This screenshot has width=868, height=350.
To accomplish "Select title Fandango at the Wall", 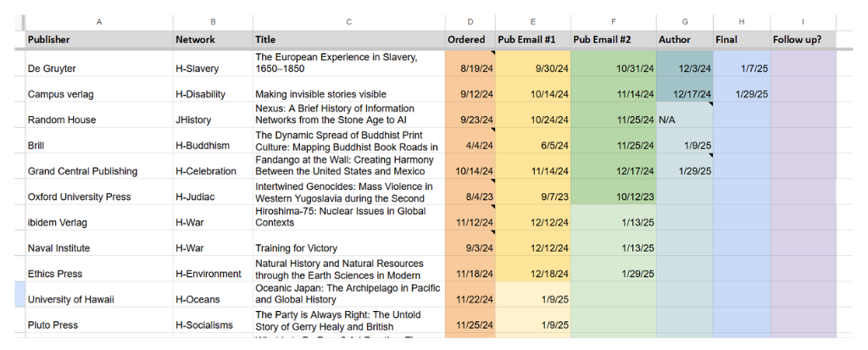I will click(x=348, y=166).
